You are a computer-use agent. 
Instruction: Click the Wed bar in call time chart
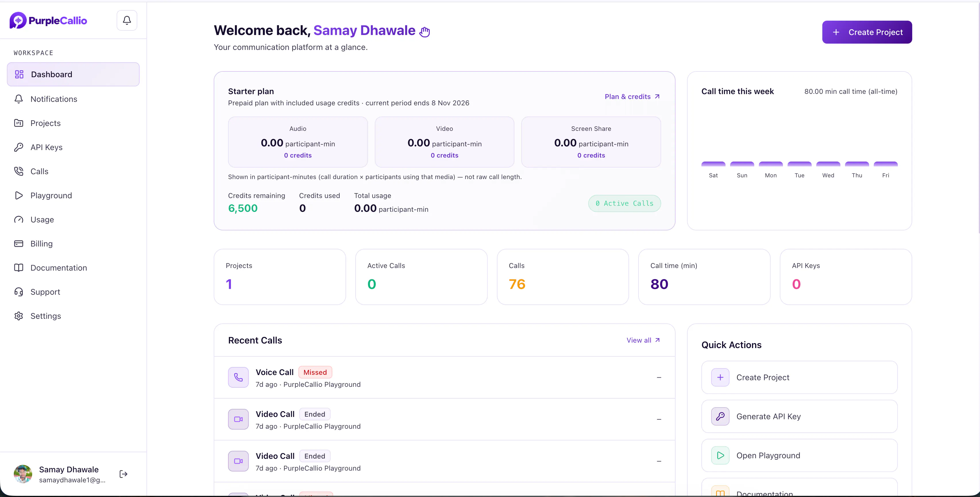point(828,164)
